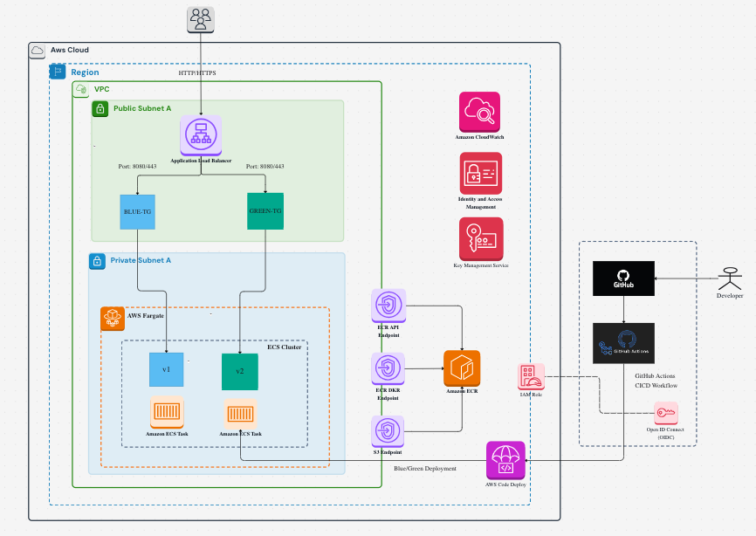The height and width of the screenshot is (536, 756).
Task: Click the Amazon ECR icon
Action: pyautogui.click(x=462, y=368)
